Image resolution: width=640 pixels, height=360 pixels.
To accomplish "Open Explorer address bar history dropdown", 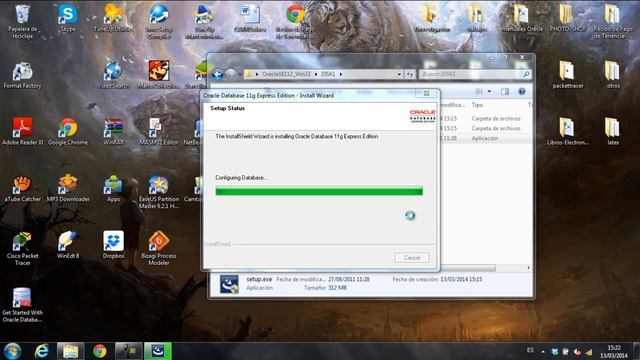I will [x=399, y=74].
